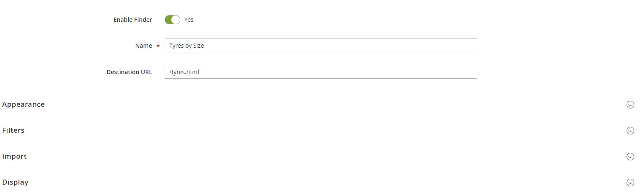Viewport: 644px width, 193px height.
Task: Focus the Destination URL input field
Action: click(321, 72)
